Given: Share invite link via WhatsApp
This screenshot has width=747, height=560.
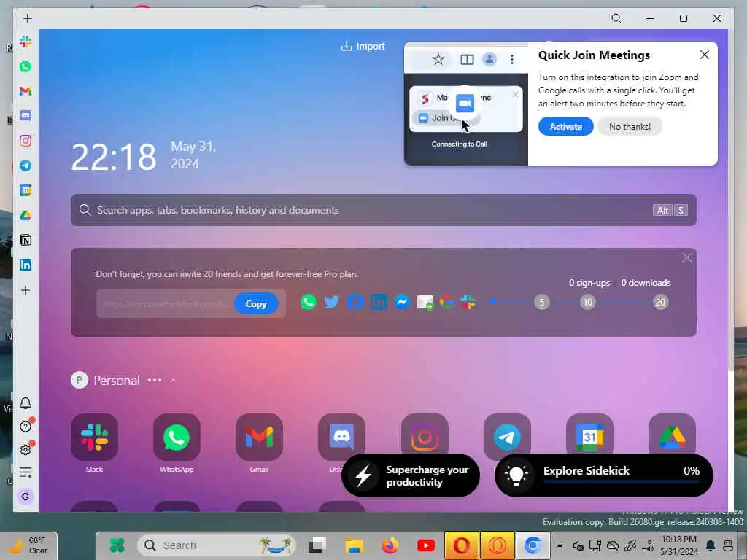Looking at the screenshot, I should click(309, 302).
